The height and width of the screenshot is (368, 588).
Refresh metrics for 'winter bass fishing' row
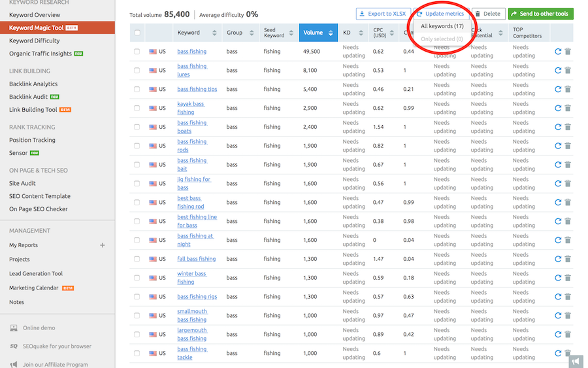[x=558, y=278]
